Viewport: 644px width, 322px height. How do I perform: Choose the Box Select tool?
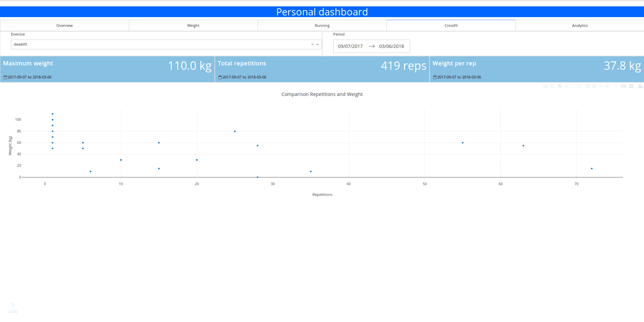[x=573, y=86]
